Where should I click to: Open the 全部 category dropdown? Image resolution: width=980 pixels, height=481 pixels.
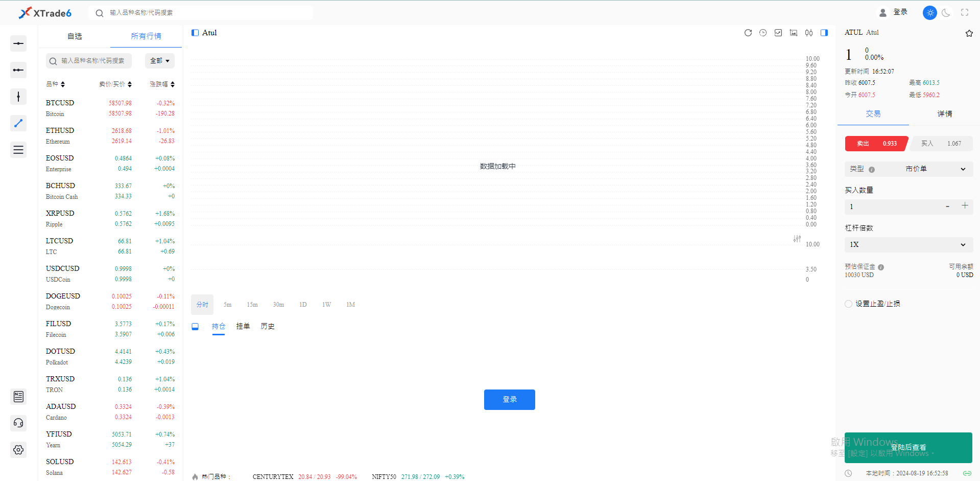pyautogui.click(x=159, y=60)
